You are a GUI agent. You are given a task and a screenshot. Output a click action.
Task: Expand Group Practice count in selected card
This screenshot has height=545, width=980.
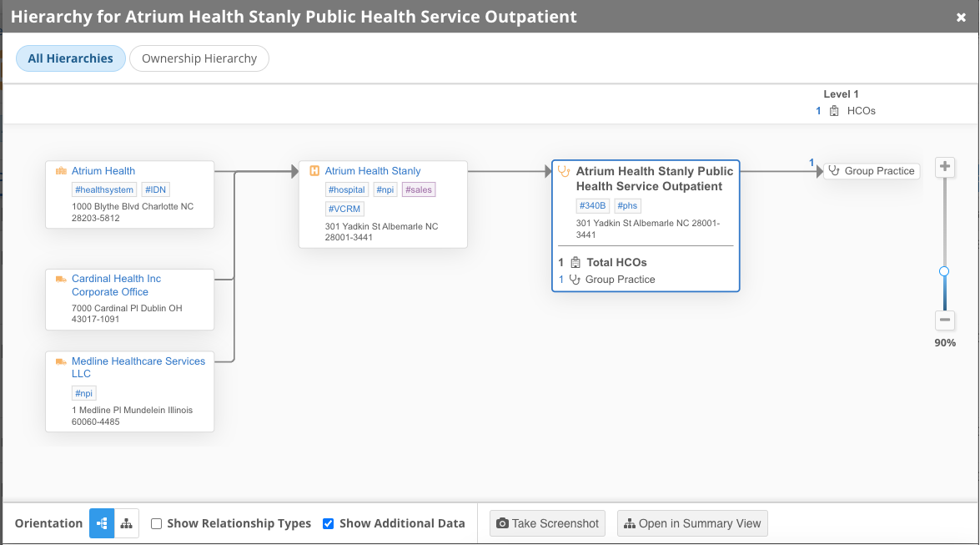point(620,280)
